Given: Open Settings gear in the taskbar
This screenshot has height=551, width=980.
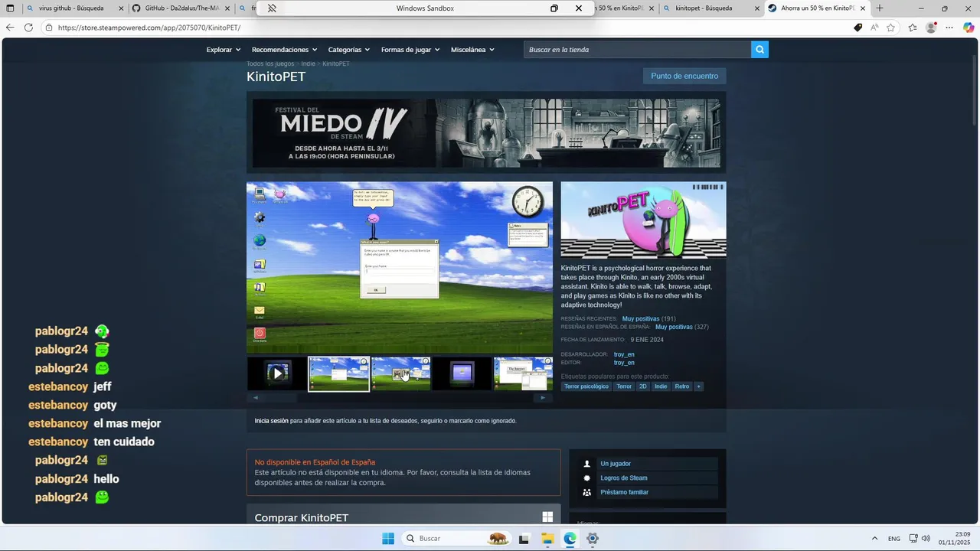Looking at the screenshot, I should [x=592, y=538].
